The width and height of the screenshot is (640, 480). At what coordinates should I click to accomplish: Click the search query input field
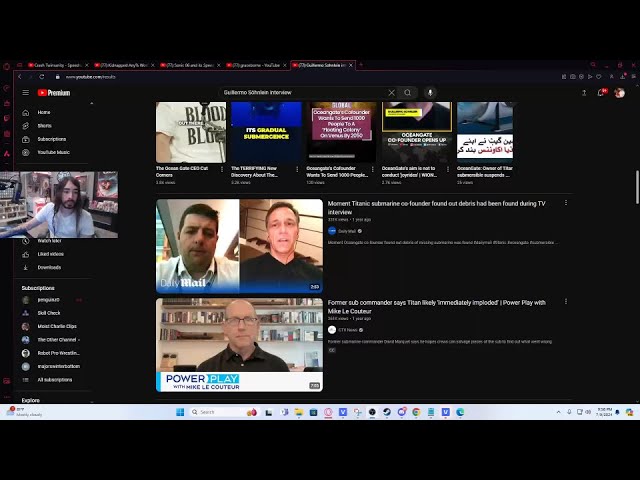tap(300, 92)
